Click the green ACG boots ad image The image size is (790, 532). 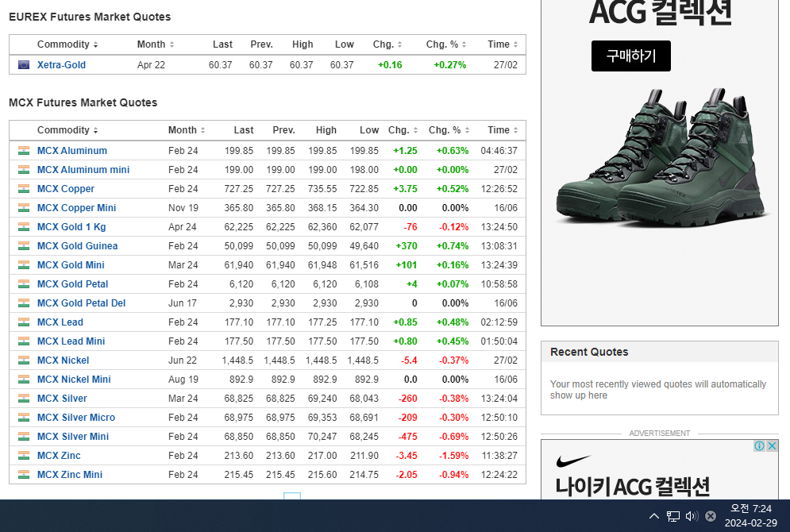click(661, 157)
